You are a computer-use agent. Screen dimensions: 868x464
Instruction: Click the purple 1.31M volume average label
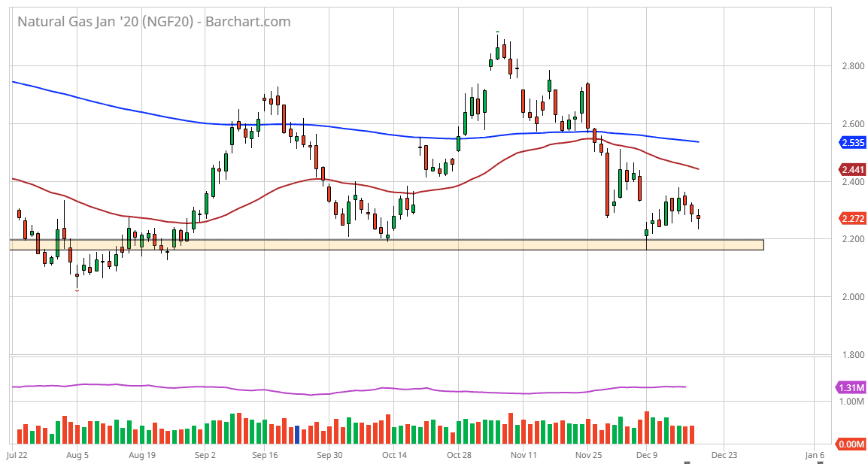(851, 387)
